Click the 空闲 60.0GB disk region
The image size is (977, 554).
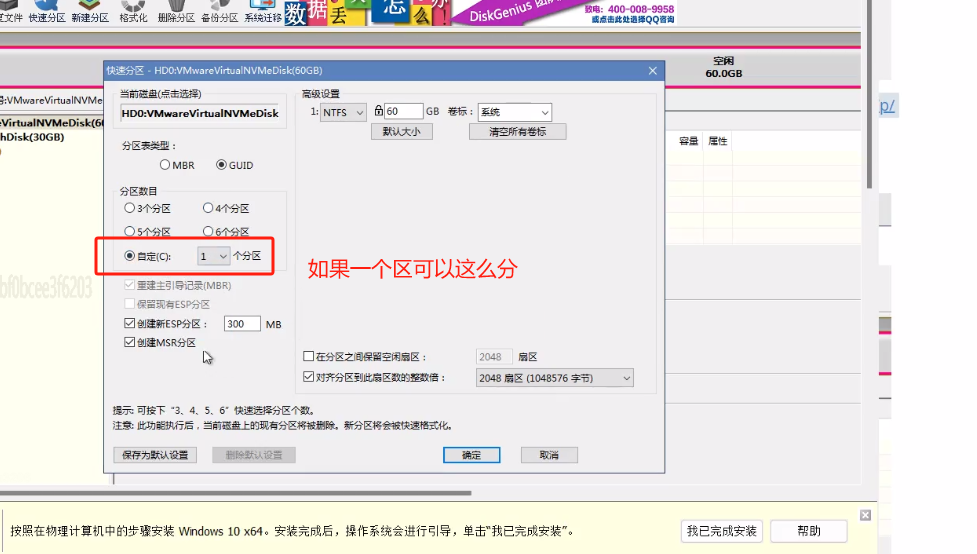(x=723, y=67)
